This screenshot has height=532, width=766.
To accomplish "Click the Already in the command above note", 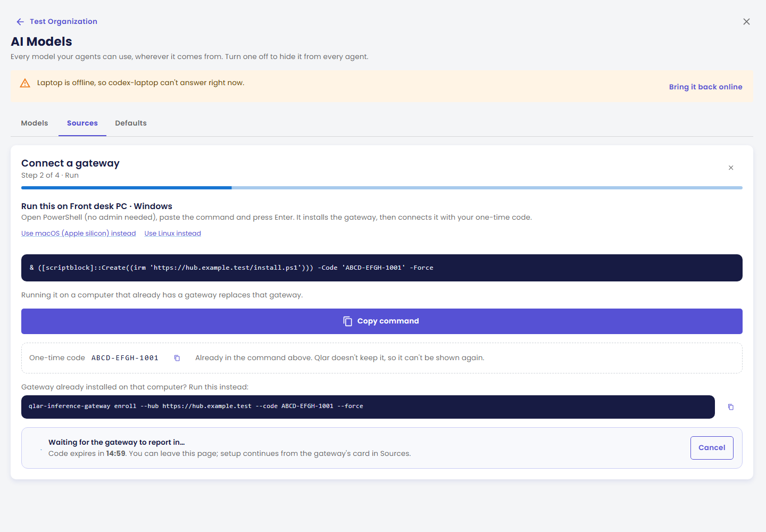I will pos(340,358).
